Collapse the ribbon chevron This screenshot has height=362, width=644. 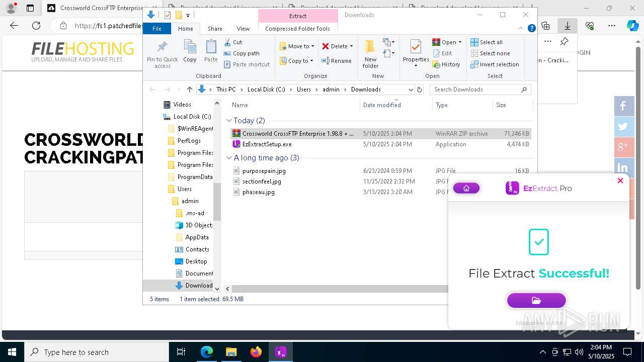point(521,29)
